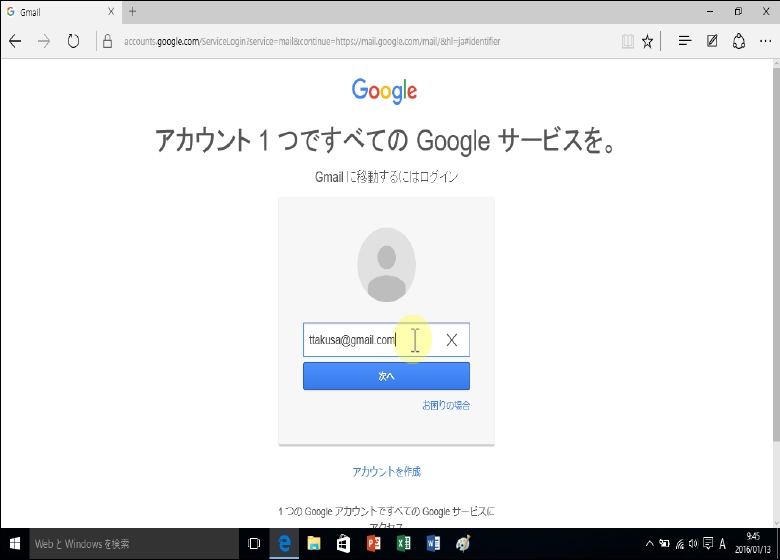Viewport: 780px width, 560px height.
Task: Open reading view book icon
Action: coord(628,41)
